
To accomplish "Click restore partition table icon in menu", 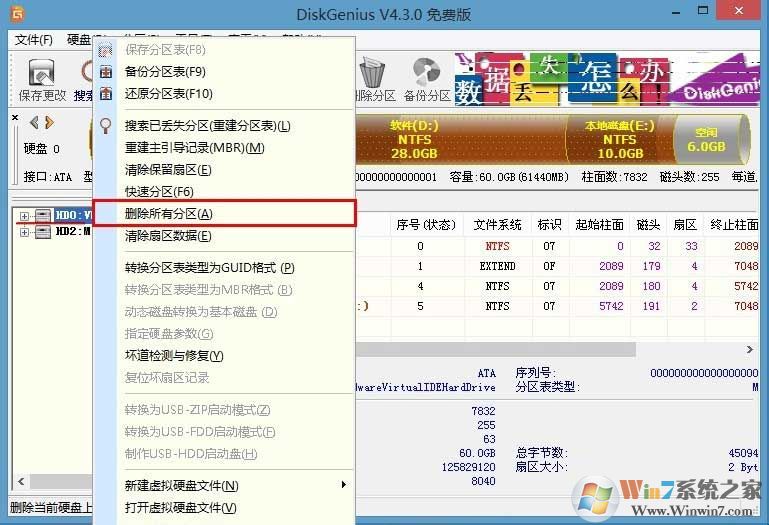I will pyautogui.click(x=106, y=94).
